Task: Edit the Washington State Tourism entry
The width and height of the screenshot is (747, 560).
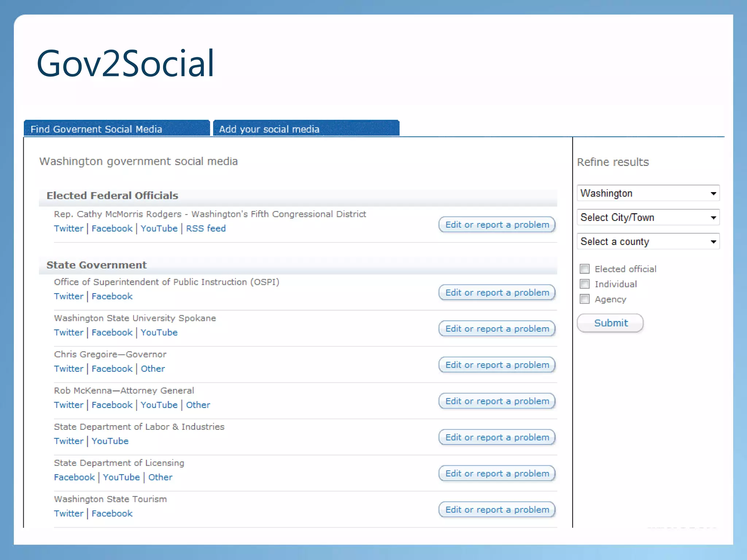Action: click(497, 510)
